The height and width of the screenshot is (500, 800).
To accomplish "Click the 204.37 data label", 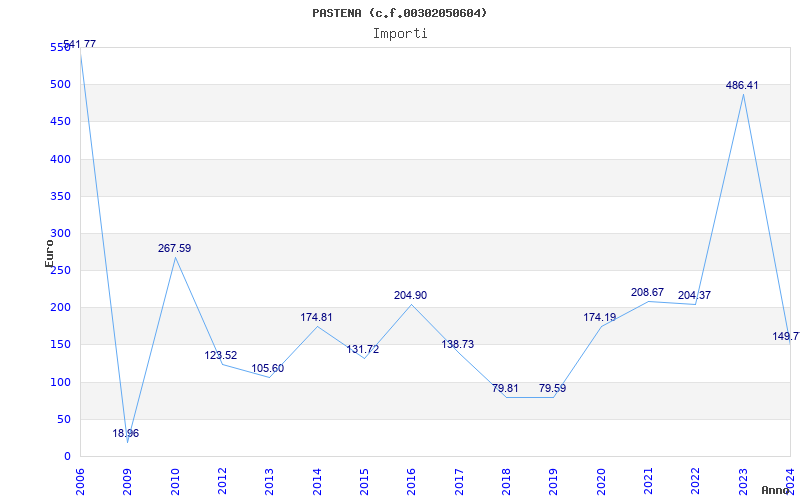I will (x=694, y=295).
